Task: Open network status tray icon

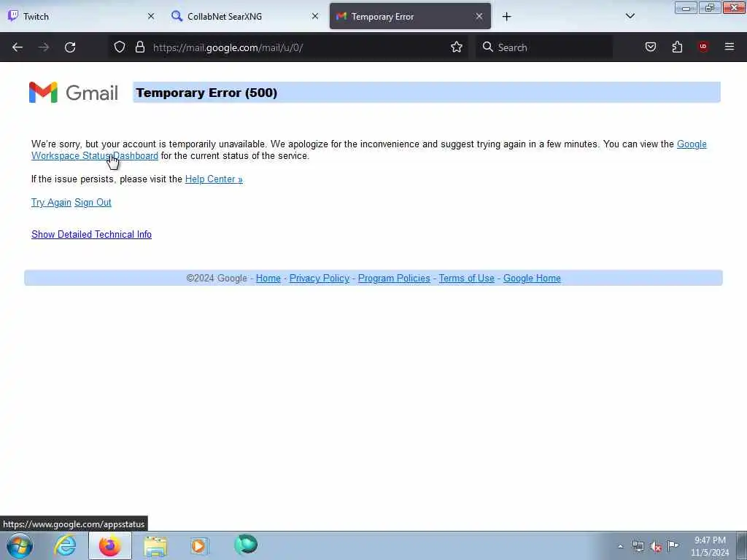Action: [x=638, y=547]
